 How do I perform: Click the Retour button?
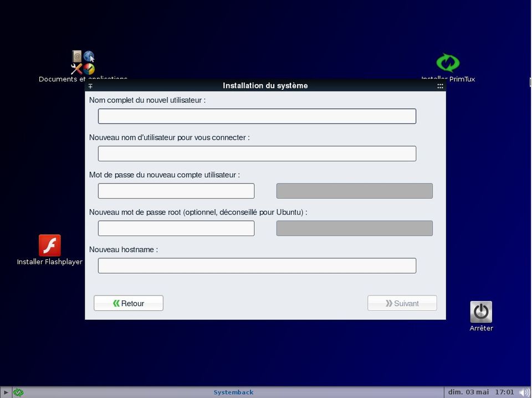(x=128, y=303)
